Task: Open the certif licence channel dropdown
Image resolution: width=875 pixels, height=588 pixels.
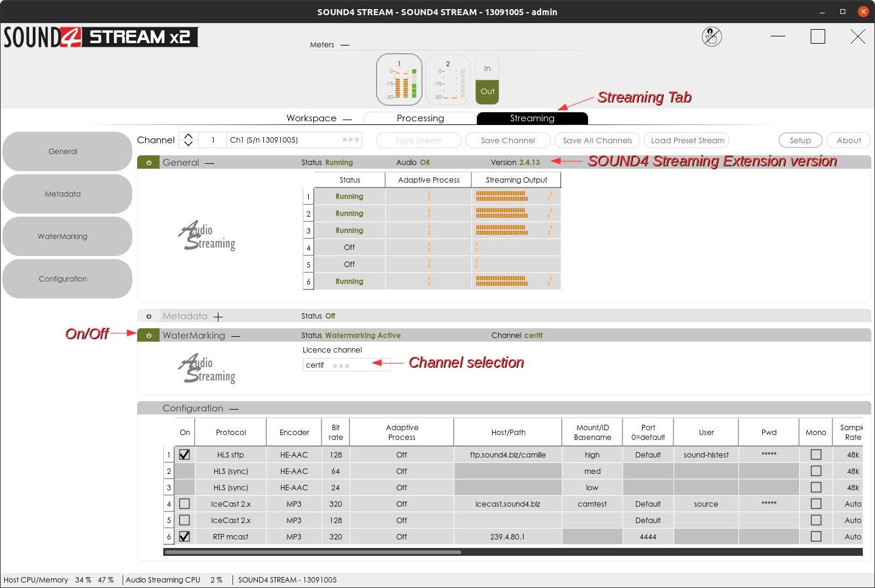Action: (x=346, y=365)
